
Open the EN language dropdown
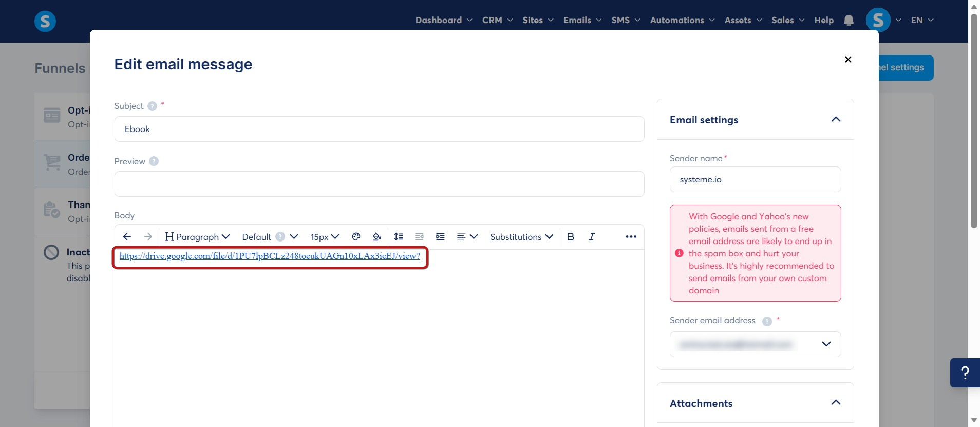pos(922,20)
